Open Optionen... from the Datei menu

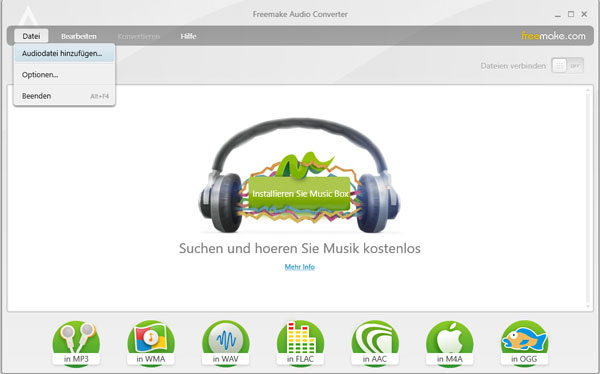pyautogui.click(x=64, y=75)
